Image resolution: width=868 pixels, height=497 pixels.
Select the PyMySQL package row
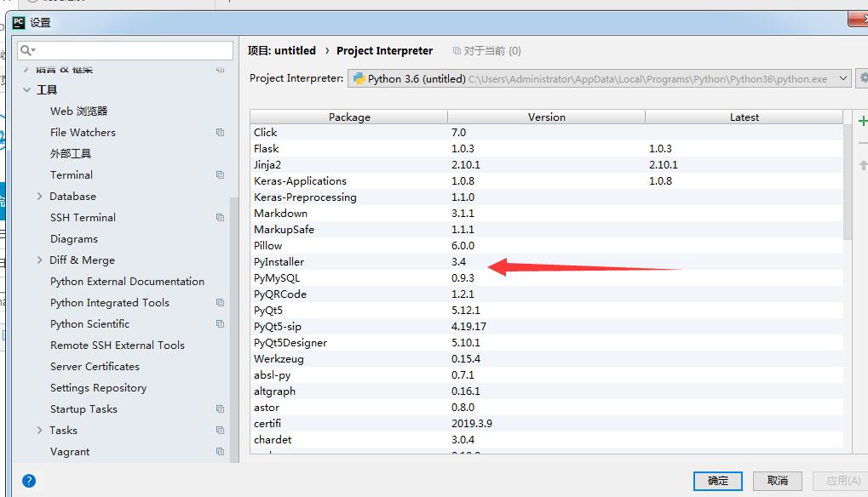coord(546,277)
